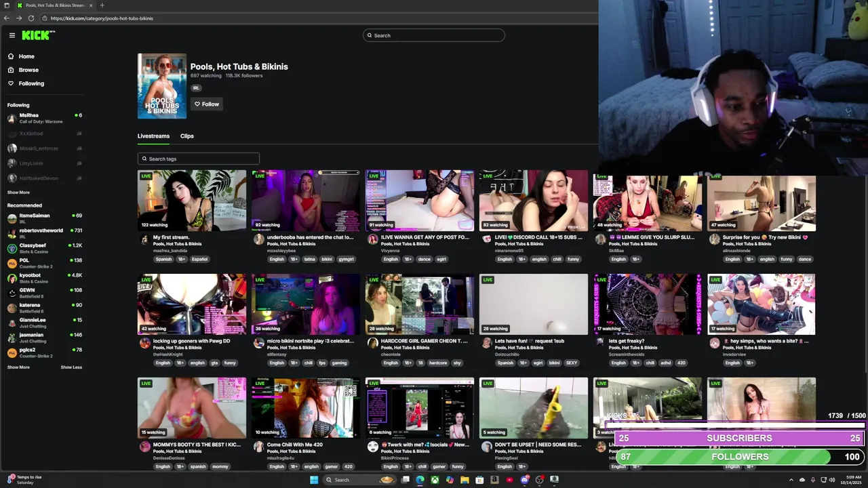
Task: Open Xbox app from taskbar
Action: pyautogui.click(x=435, y=480)
